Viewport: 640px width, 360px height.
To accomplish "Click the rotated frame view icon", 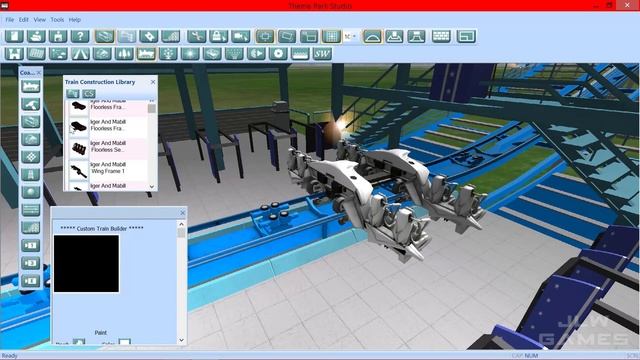I will click(287, 36).
